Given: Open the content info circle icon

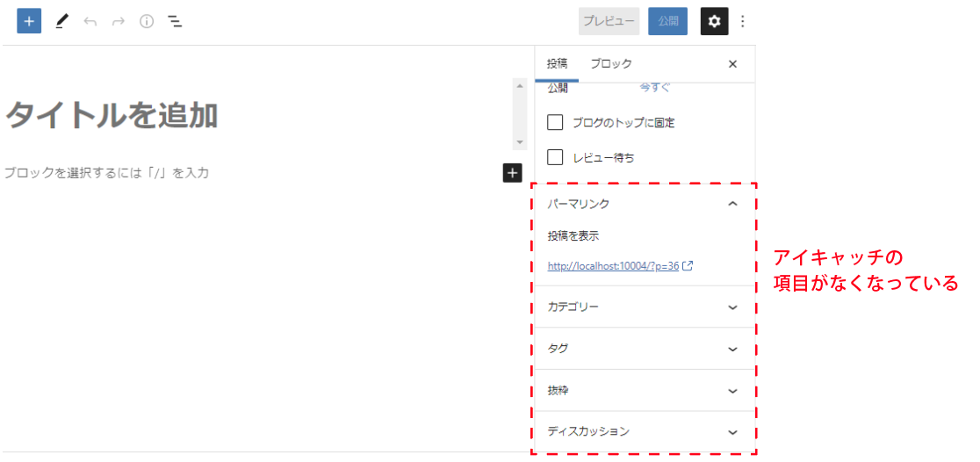Looking at the screenshot, I should point(147,21).
